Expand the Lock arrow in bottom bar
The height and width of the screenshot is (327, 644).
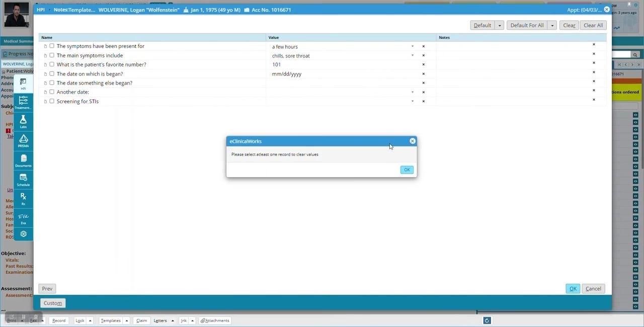point(91,320)
